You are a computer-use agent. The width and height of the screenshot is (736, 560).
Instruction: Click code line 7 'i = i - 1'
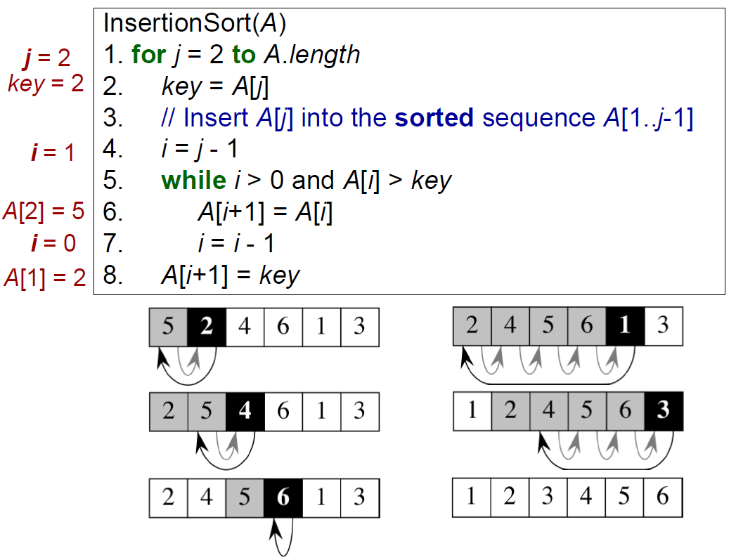pos(235,243)
